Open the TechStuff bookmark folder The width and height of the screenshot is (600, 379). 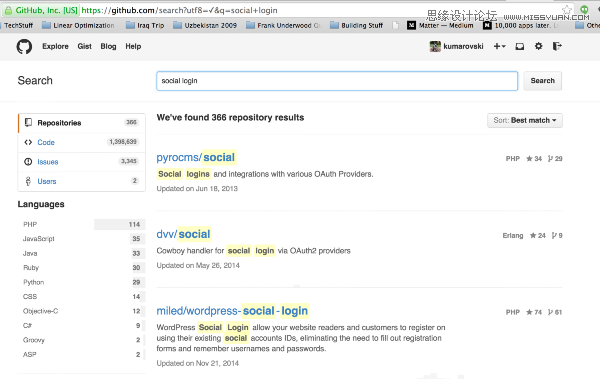[18, 25]
